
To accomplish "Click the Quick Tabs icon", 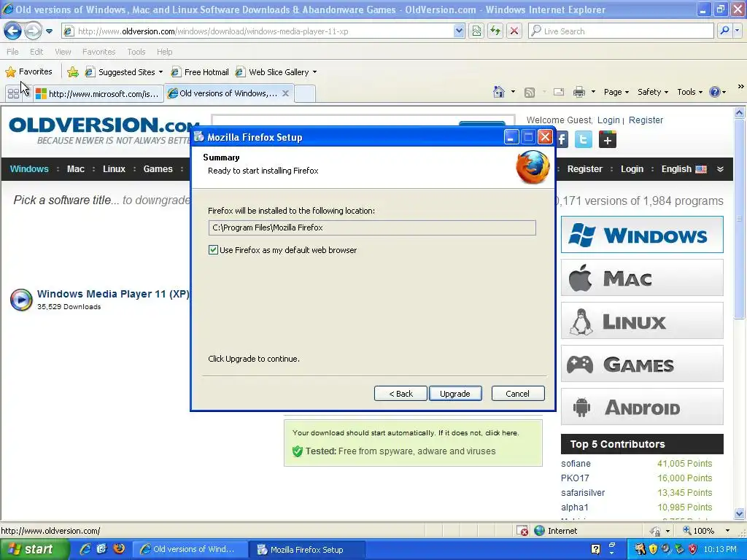I will point(13,94).
